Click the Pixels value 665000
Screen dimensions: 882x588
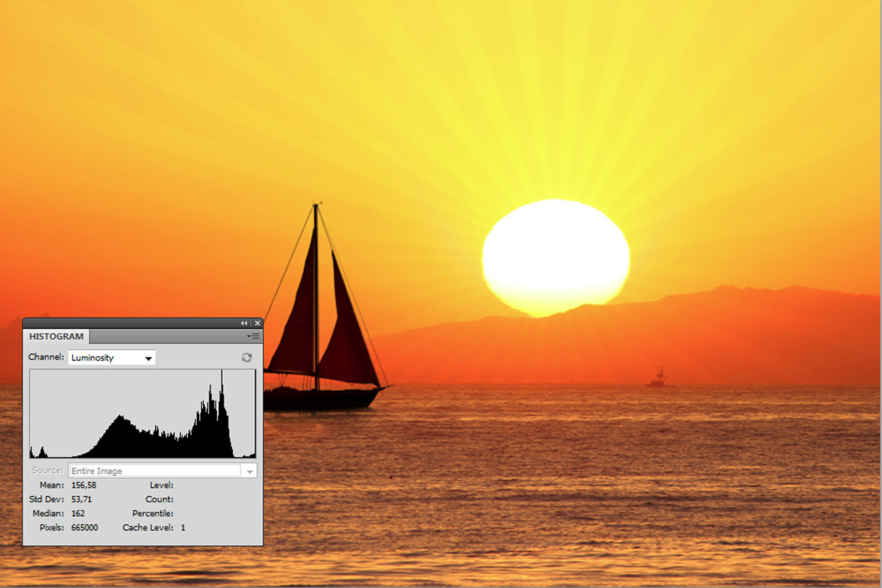(84, 528)
